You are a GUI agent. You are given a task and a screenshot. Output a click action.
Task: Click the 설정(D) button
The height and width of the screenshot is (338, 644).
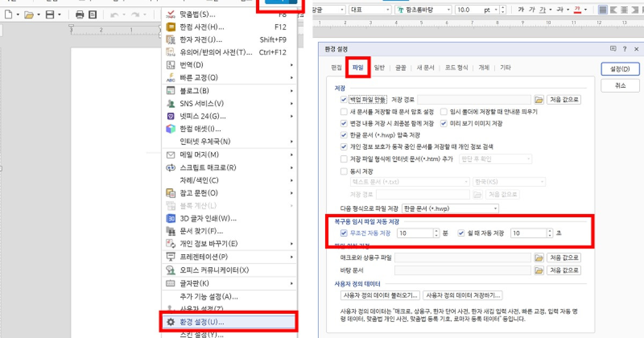(620, 69)
